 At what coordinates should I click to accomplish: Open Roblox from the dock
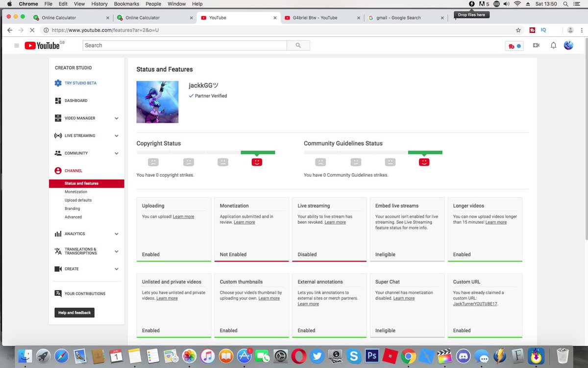[x=390, y=356]
